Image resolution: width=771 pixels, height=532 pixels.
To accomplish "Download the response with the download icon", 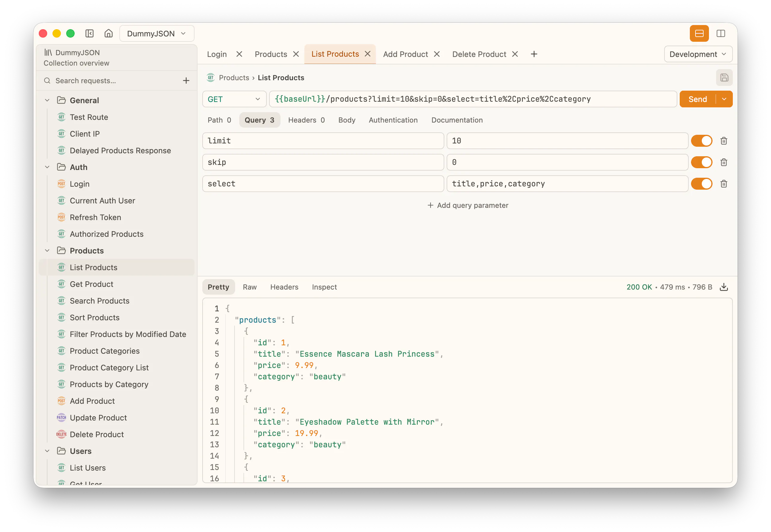I will click(724, 287).
